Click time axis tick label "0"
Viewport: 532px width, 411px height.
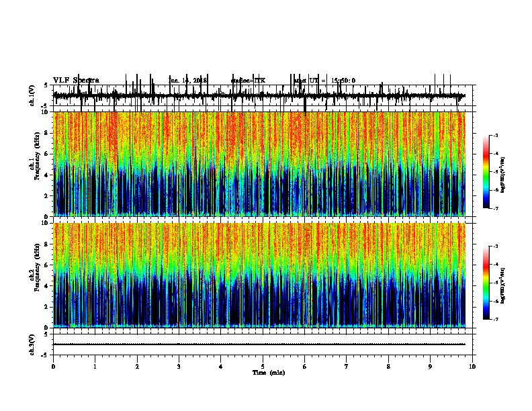pyautogui.click(x=53, y=367)
